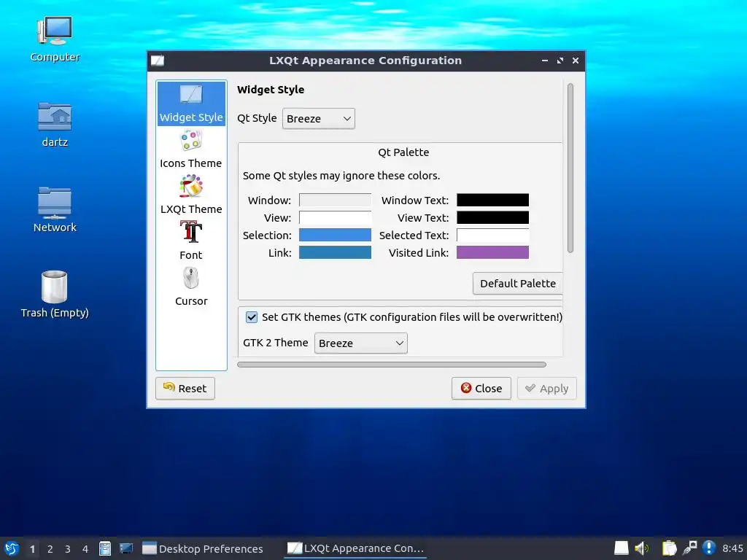This screenshot has height=560, width=747.
Task: Switch to workspace 3
Action: 68,549
